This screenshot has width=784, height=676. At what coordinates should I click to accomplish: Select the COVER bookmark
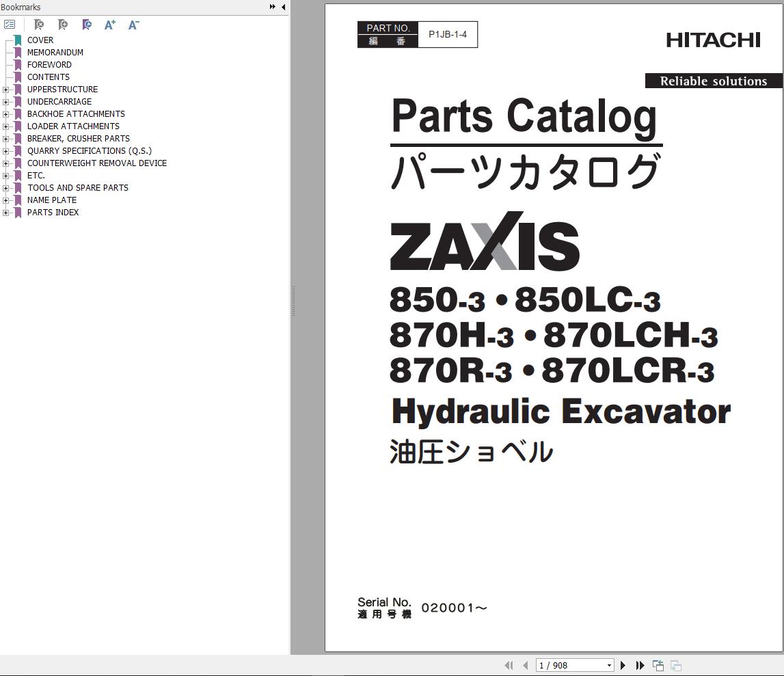(x=40, y=40)
